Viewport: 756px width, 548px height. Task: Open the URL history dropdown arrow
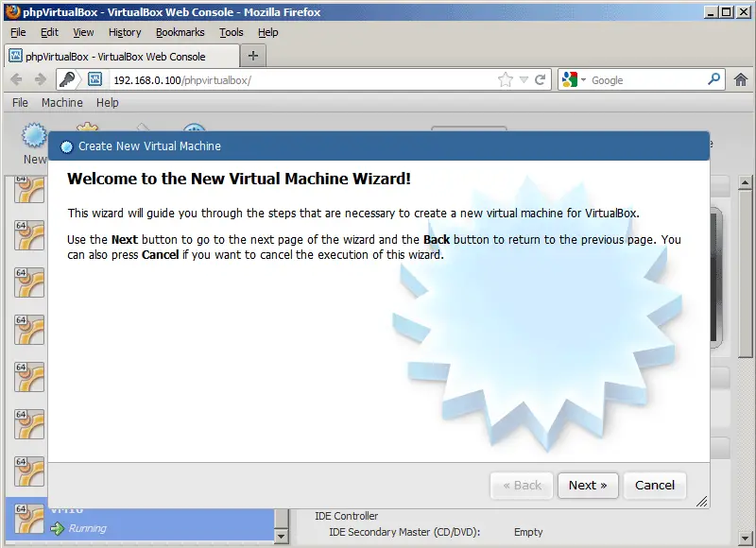524,79
